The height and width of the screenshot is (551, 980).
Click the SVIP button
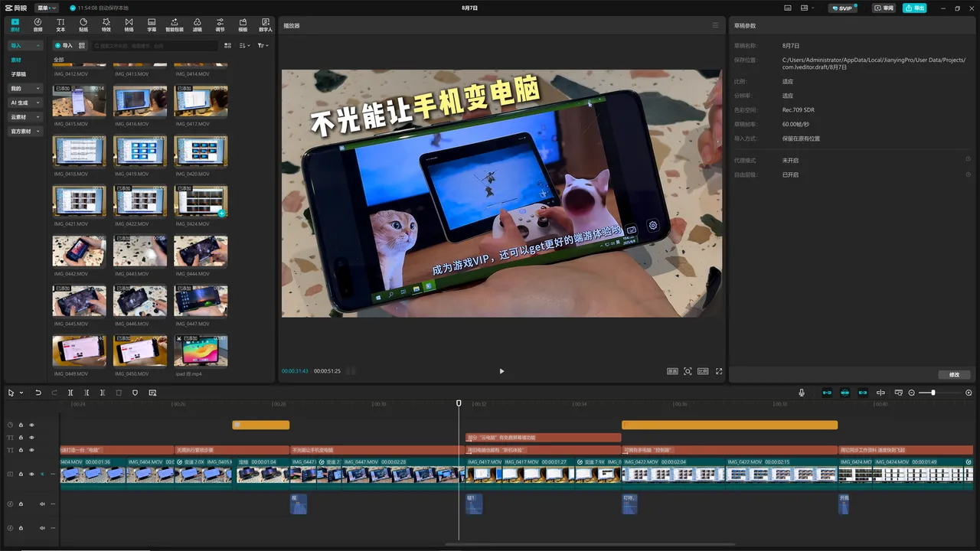click(x=842, y=8)
